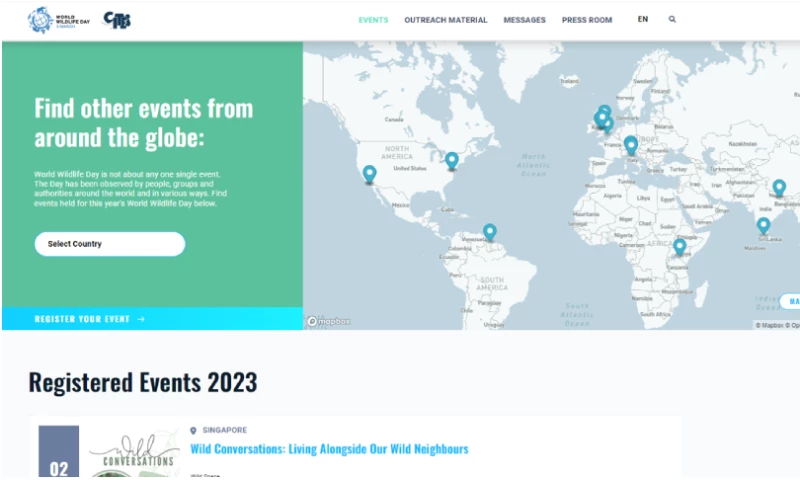The width and height of the screenshot is (800, 480).
Task: Select the map pin over Venezuela
Action: point(490,232)
